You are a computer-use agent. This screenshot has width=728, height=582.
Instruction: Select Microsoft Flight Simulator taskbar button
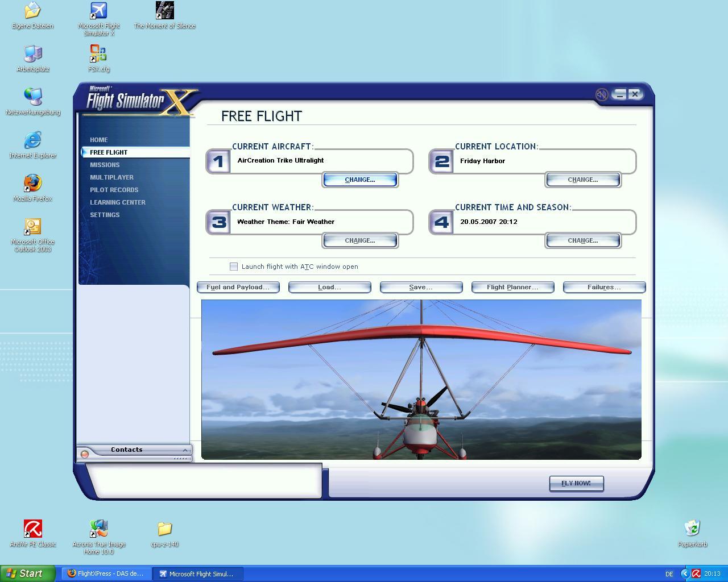coord(198,573)
